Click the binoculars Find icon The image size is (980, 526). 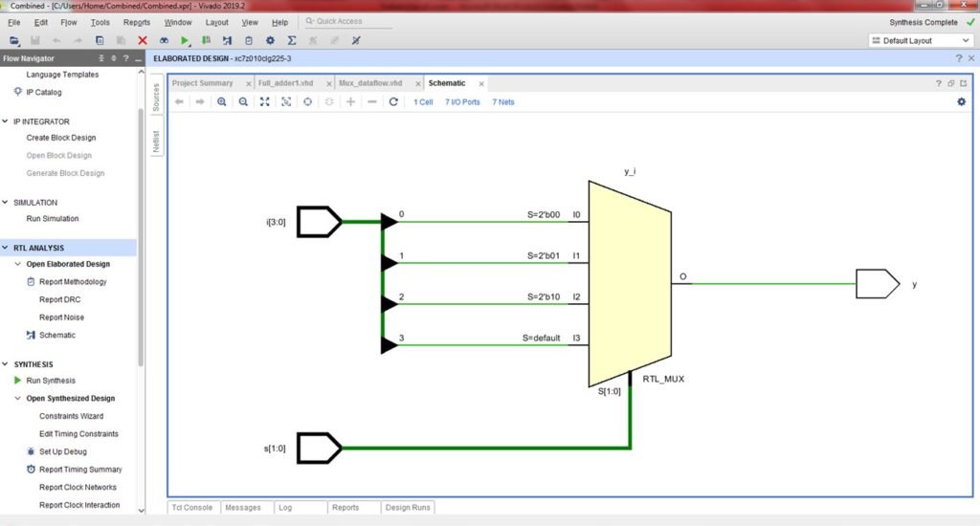(164, 40)
